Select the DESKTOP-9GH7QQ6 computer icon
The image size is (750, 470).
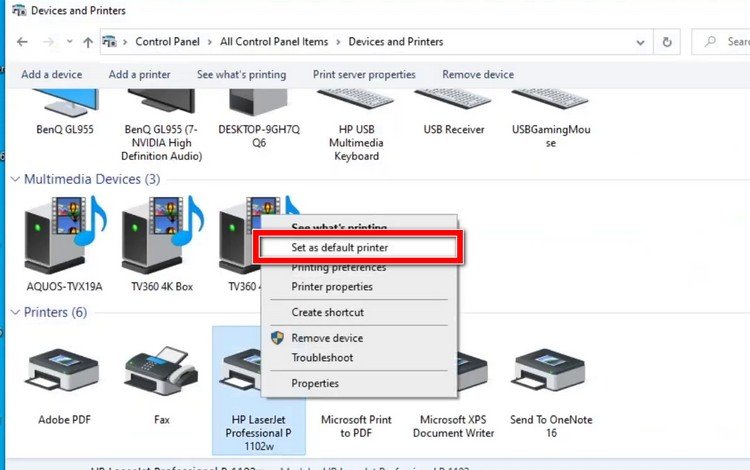tap(259, 119)
